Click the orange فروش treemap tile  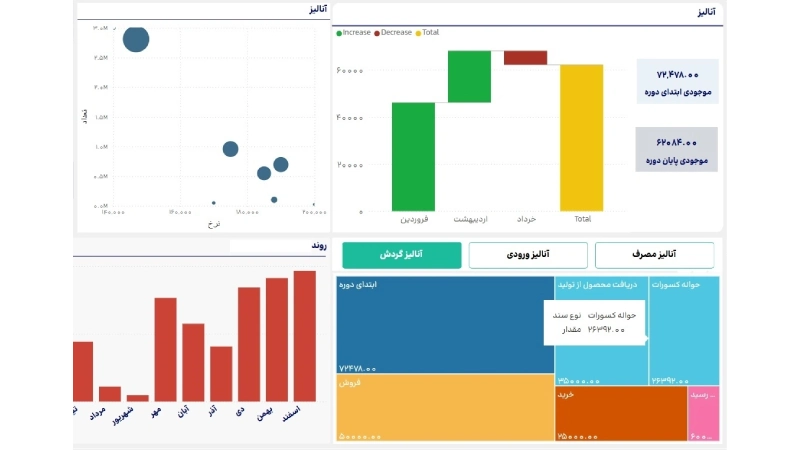[445, 408]
